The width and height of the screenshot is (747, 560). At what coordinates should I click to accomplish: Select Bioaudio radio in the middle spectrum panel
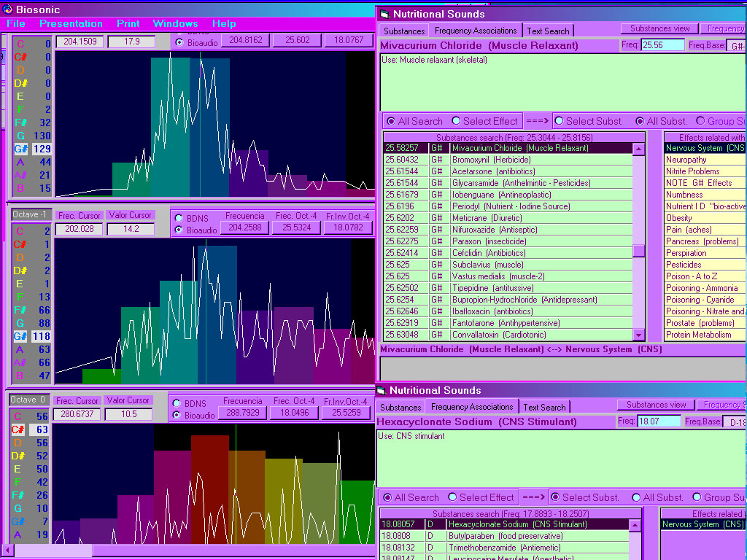[179, 230]
